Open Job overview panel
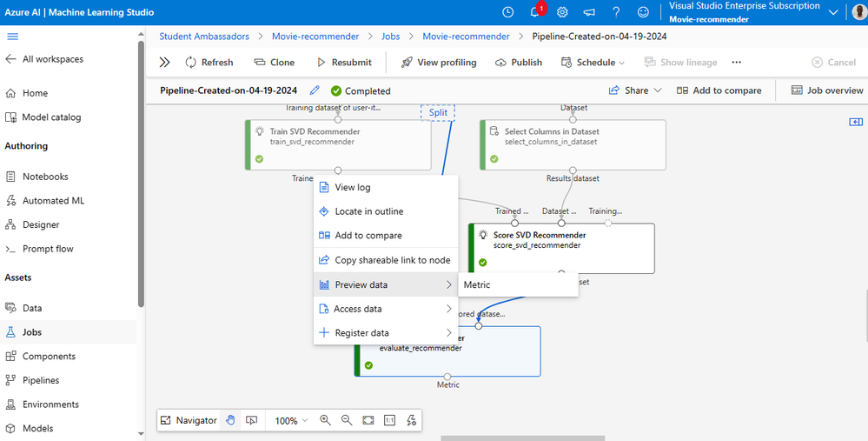 click(x=827, y=90)
